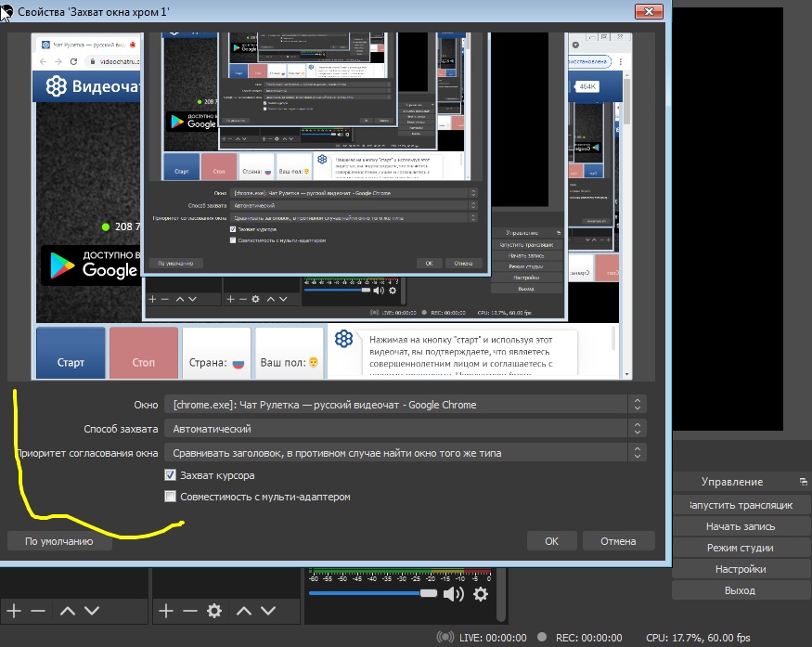Move the selected source up

click(x=243, y=611)
